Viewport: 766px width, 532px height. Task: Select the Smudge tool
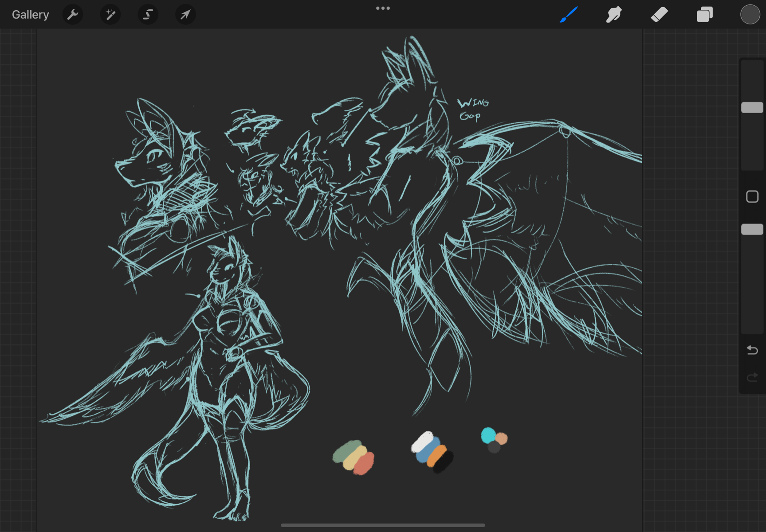pyautogui.click(x=614, y=15)
